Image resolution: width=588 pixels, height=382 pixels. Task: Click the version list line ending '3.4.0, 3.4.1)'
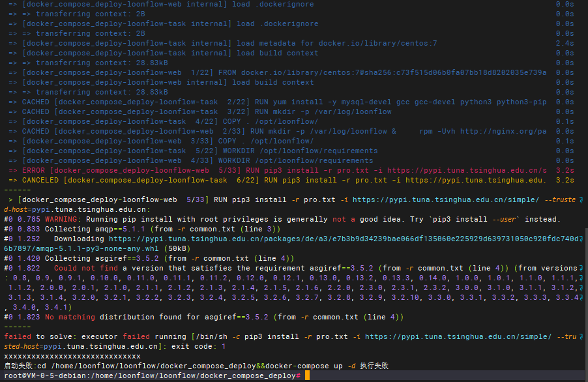pyautogui.click(x=38, y=308)
